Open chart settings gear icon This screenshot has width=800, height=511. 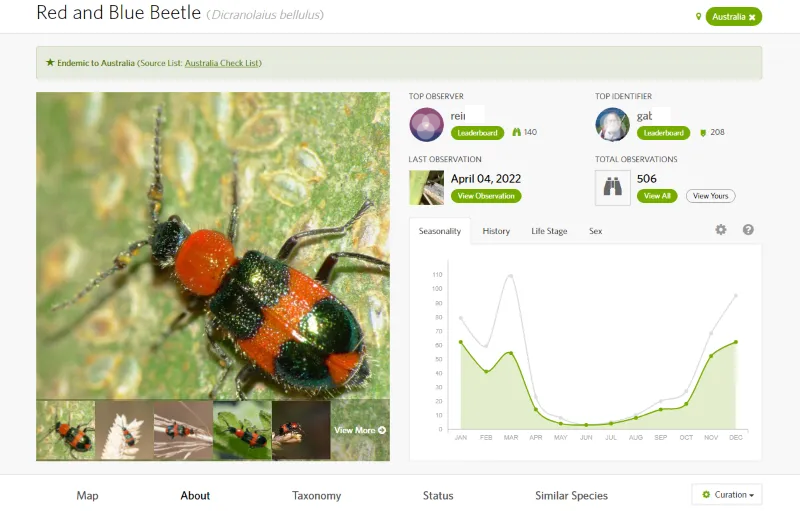coord(720,230)
